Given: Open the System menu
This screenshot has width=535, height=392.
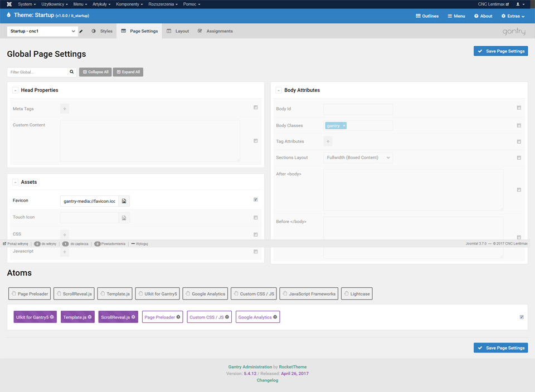Looking at the screenshot, I should click(x=27, y=4).
